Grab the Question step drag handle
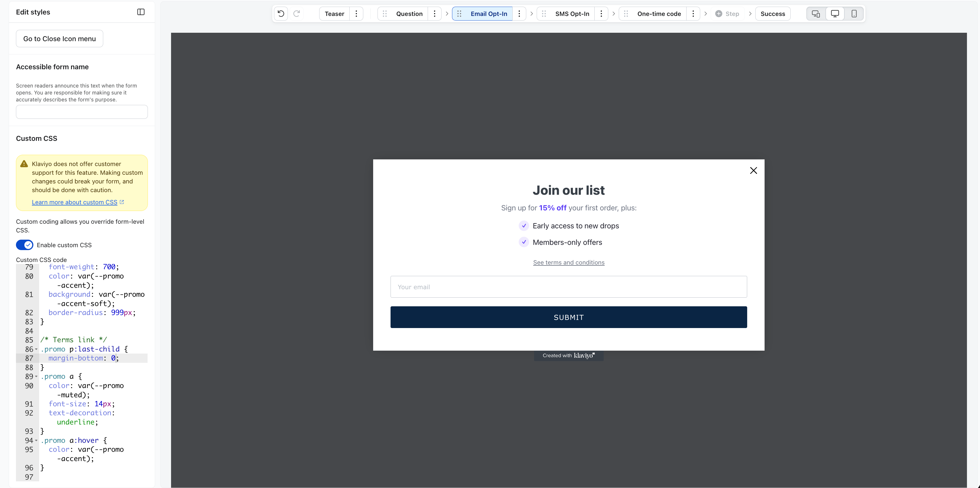Screen dimensions: 980x488 pyautogui.click(x=385, y=14)
